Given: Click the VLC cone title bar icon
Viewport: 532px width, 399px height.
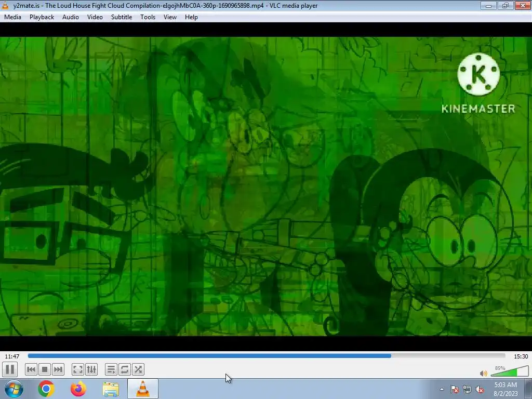Looking at the screenshot, I should [x=5, y=5].
